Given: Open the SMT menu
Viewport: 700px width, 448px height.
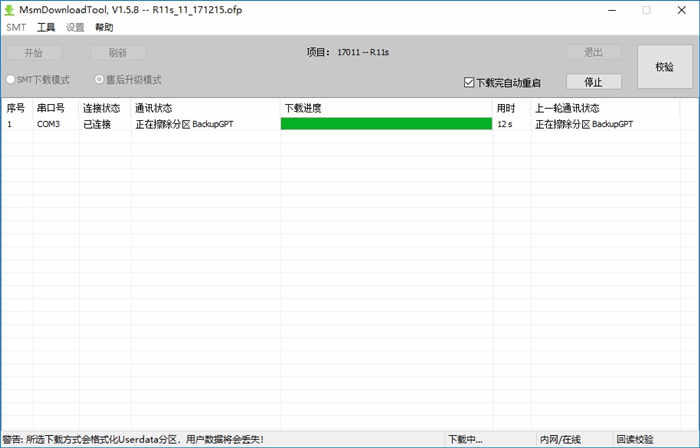Looking at the screenshot, I should point(16,28).
